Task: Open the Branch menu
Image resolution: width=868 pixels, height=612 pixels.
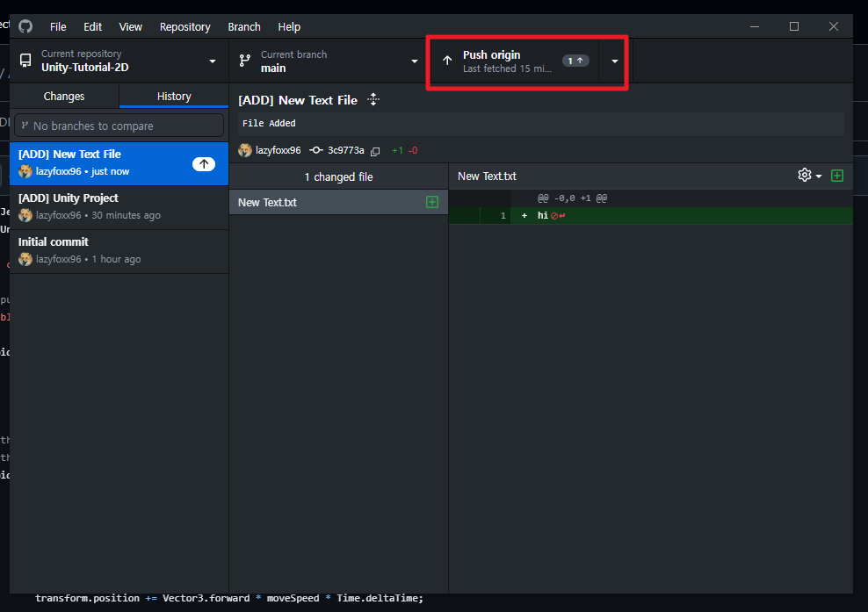Action: tap(244, 26)
